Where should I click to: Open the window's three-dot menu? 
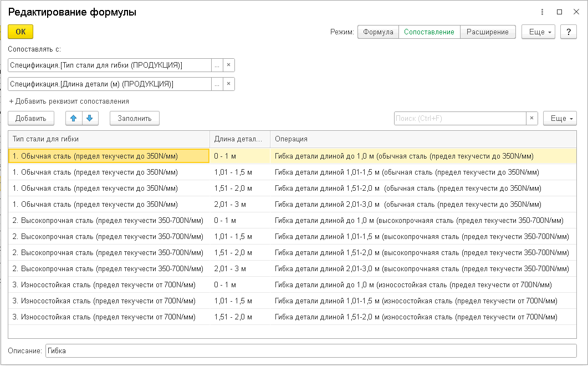(541, 12)
